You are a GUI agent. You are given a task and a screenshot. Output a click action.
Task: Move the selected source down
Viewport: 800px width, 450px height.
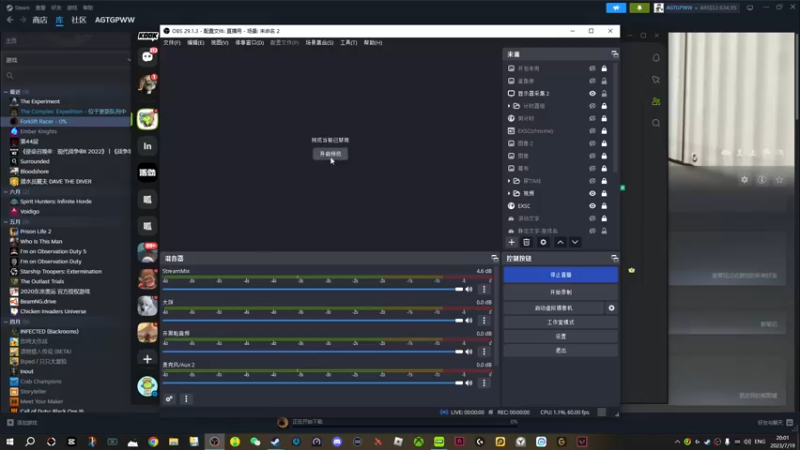[x=575, y=242]
